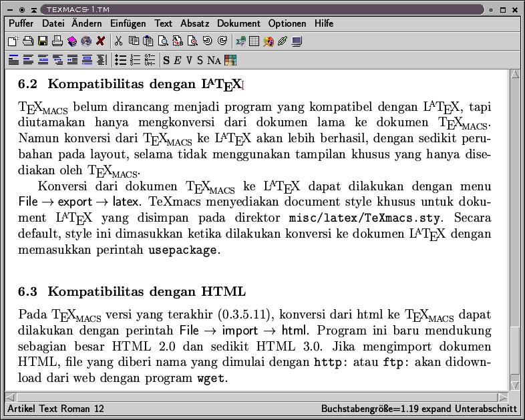Insert a table with the grid icon
The width and height of the screenshot is (525, 420).
pyautogui.click(x=254, y=41)
